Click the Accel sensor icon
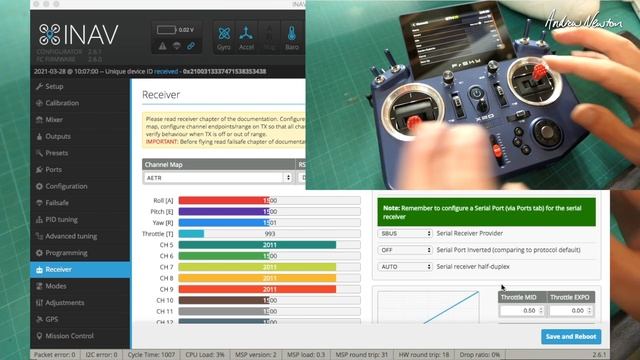640x360 pixels. pyautogui.click(x=246, y=38)
